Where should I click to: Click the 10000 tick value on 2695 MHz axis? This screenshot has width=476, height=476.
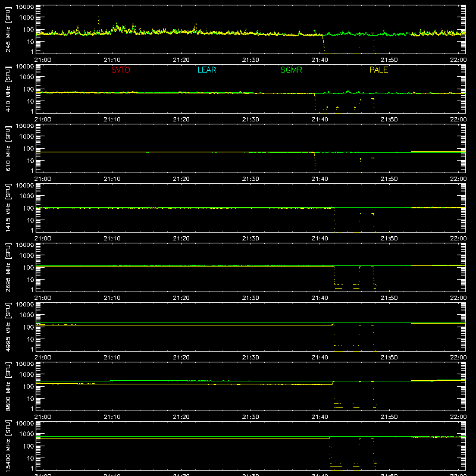[25, 245]
